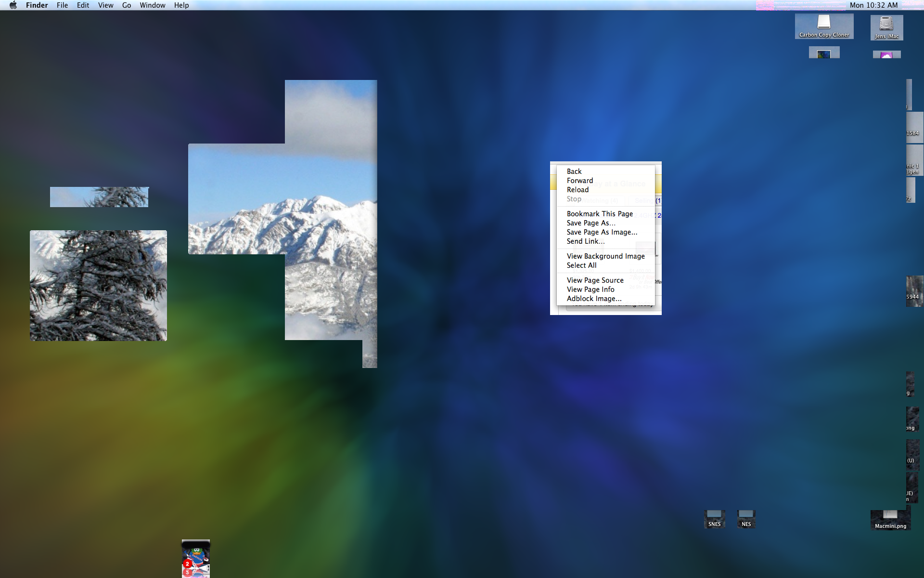Choose Reload in the context menu
924x578 pixels.
click(577, 190)
